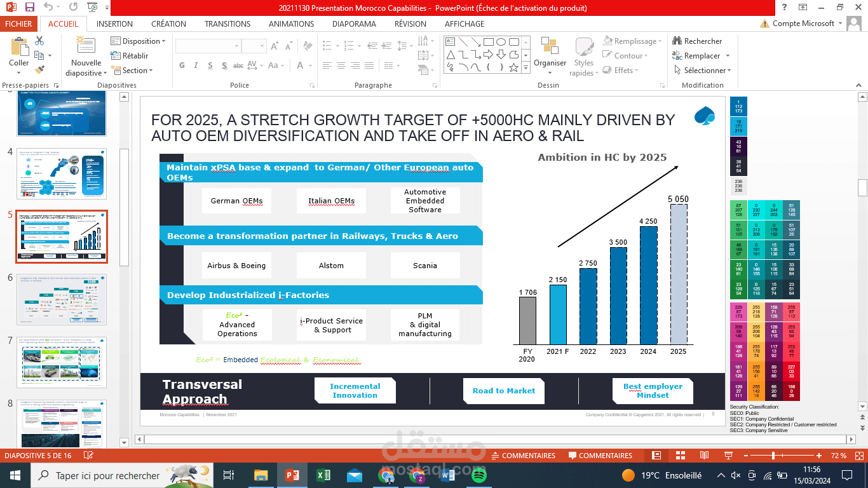Save the presentation with the floppy icon
Image resolution: width=868 pixels, height=488 pixels.
tap(30, 8)
